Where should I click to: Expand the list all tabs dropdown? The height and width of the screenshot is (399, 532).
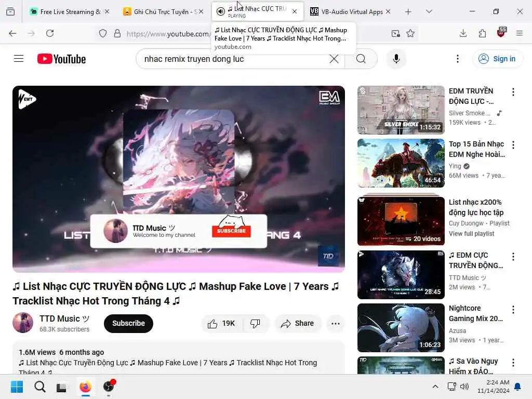(429, 12)
